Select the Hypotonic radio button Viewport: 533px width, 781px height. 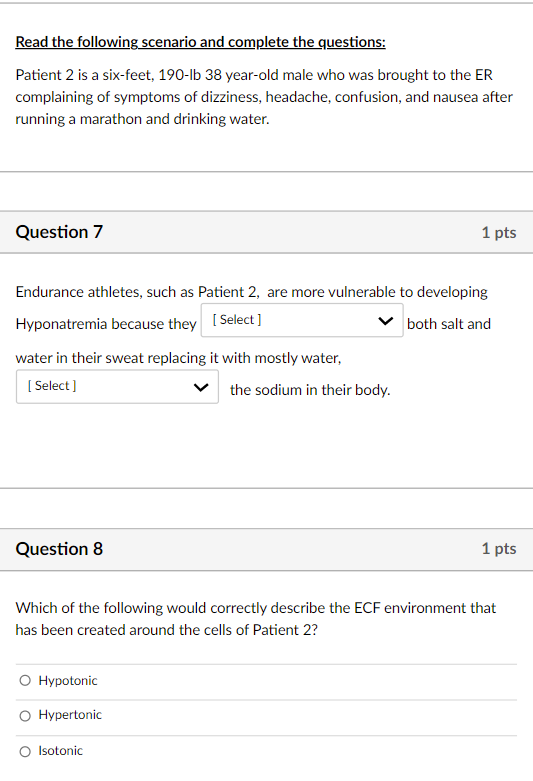pyautogui.click(x=25, y=680)
